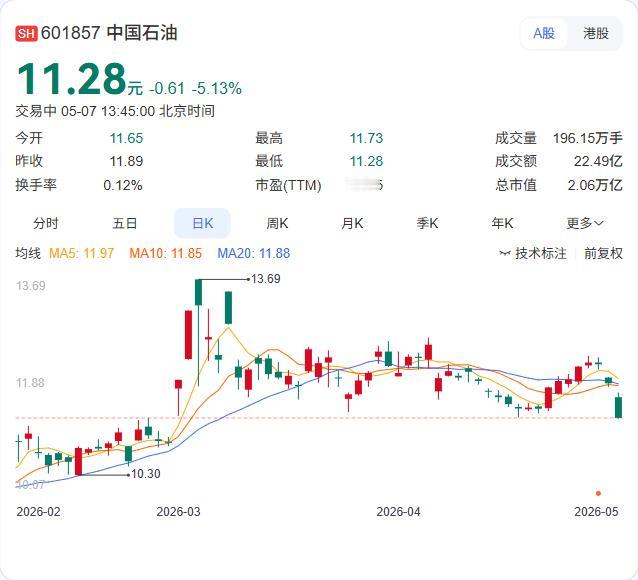Click the red SH exchange badge
This screenshot has height=580, width=638.
tap(26, 33)
